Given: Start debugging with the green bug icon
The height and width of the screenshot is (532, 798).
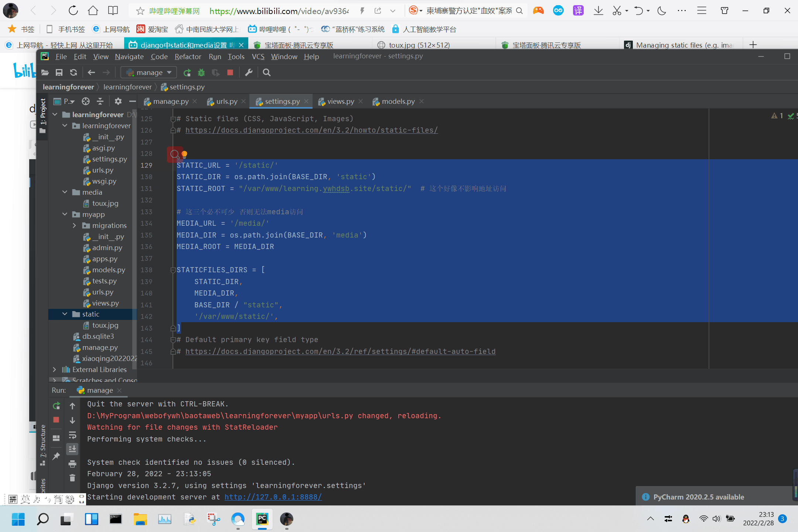Looking at the screenshot, I should (201, 72).
